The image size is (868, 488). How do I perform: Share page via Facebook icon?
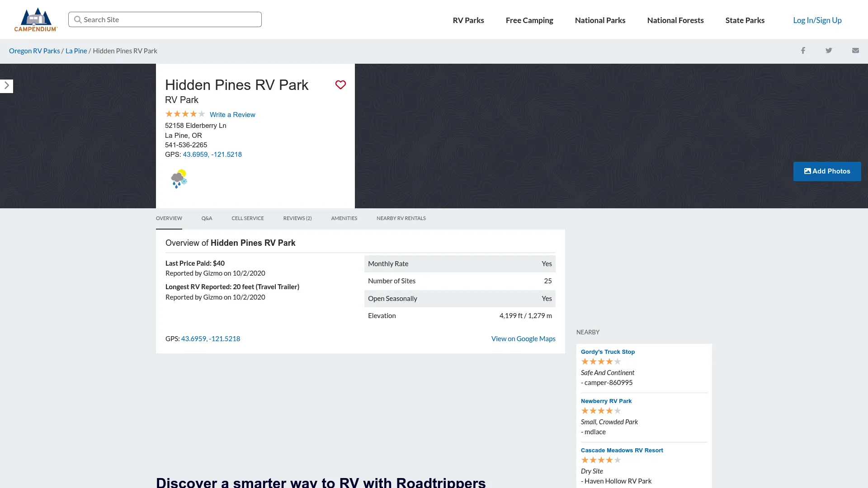point(803,51)
